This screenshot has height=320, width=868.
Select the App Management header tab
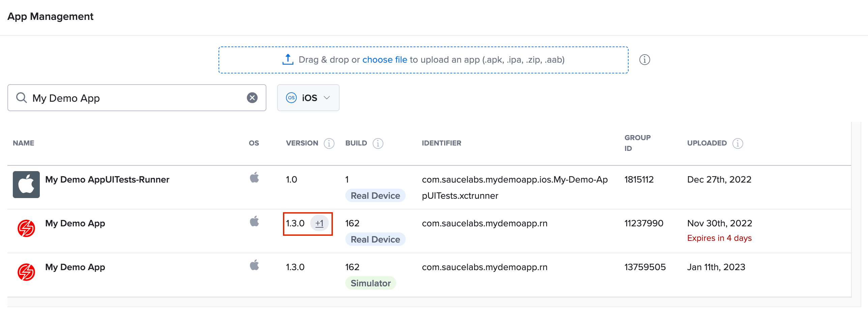click(50, 16)
